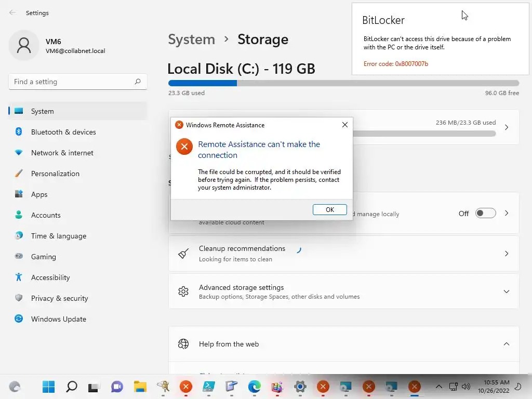Click the System breadcrumb link
532x399 pixels.
pos(191,39)
